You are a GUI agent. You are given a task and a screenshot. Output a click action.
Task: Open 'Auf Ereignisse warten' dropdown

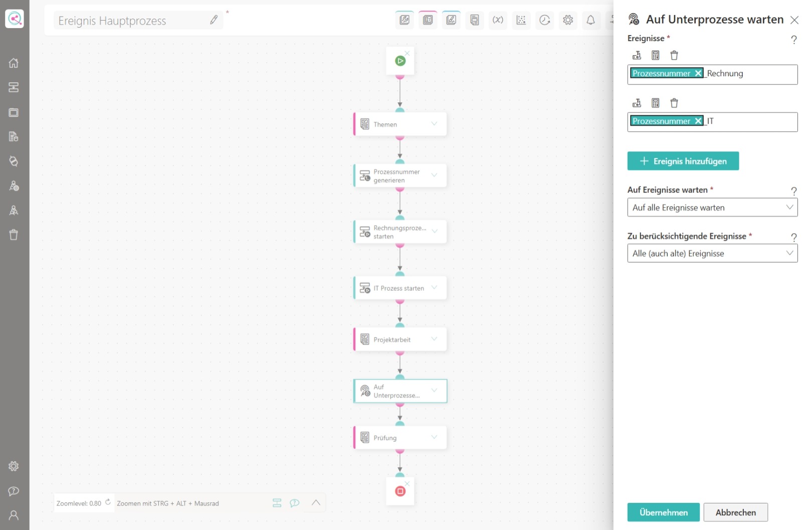pyautogui.click(x=712, y=208)
